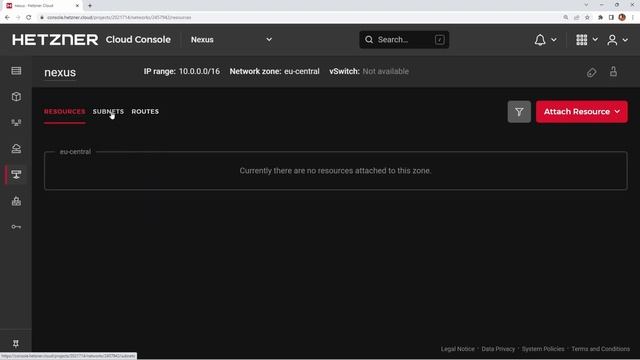Open the browser side panel icon
The width and height of the screenshot is (640, 360).
click(611, 18)
